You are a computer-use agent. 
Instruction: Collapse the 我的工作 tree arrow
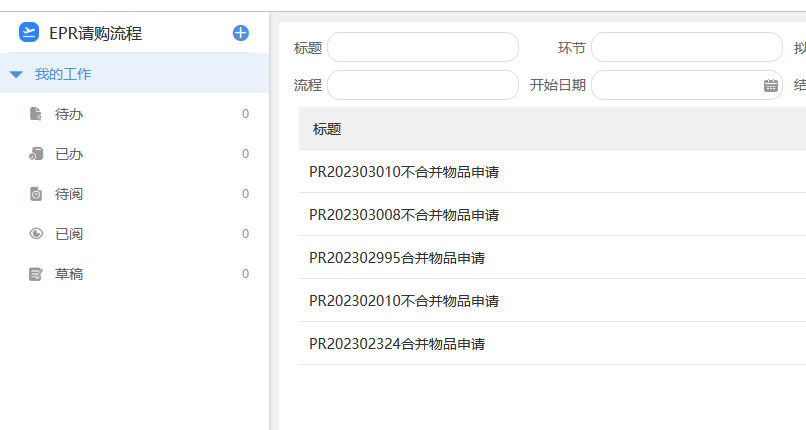(x=16, y=74)
